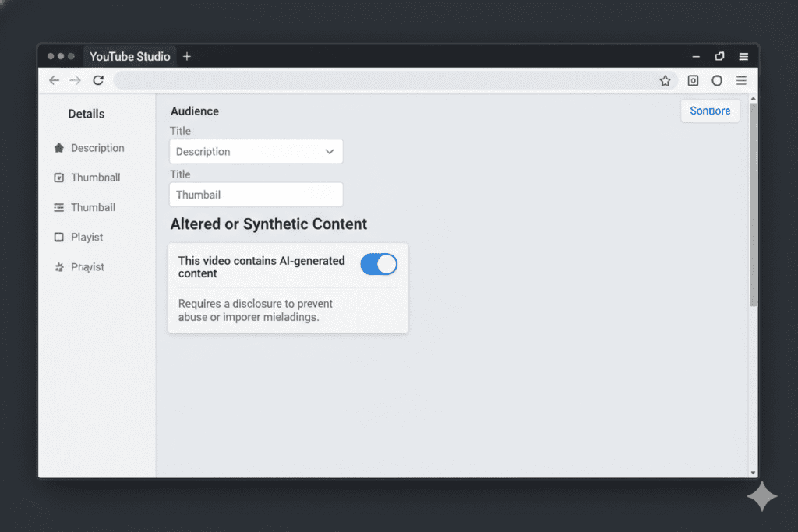Viewport: 798px width, 532px height.
Task: Click the browser forward arrow
Action: [x=75, y=80]
